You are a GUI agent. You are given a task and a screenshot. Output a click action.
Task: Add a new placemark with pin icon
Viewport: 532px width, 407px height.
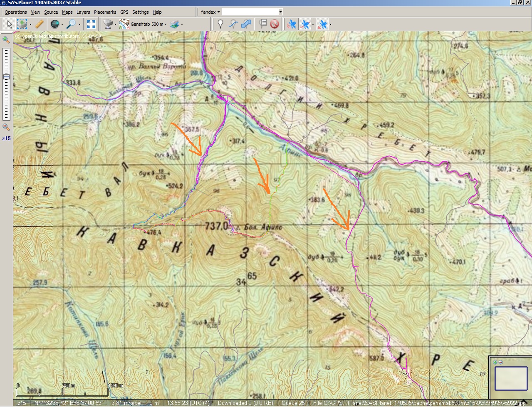pos(220,24)
